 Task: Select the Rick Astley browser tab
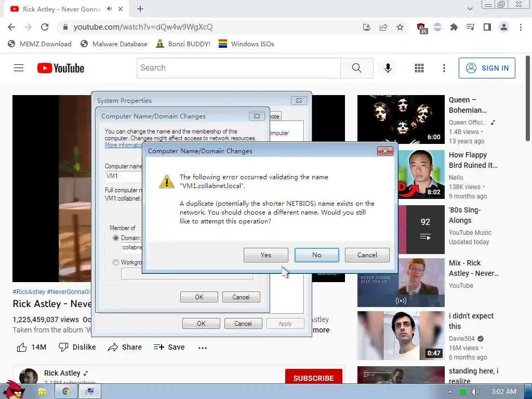pos(61,9)
